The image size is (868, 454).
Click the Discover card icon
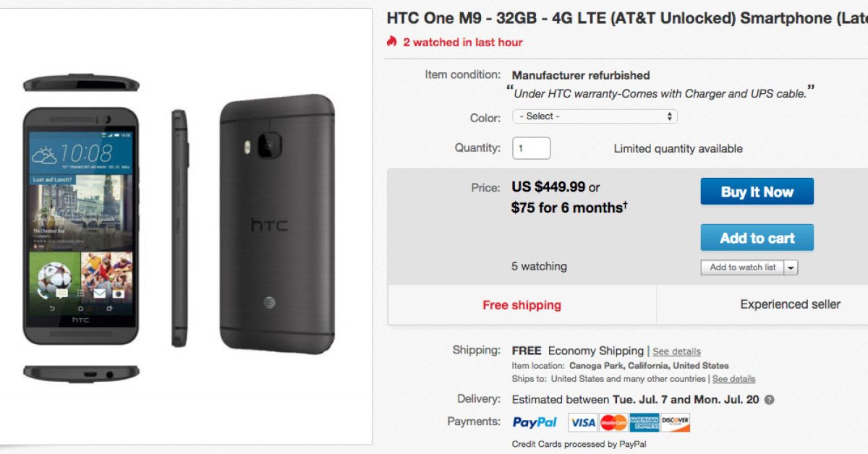[x=675, y=422]
